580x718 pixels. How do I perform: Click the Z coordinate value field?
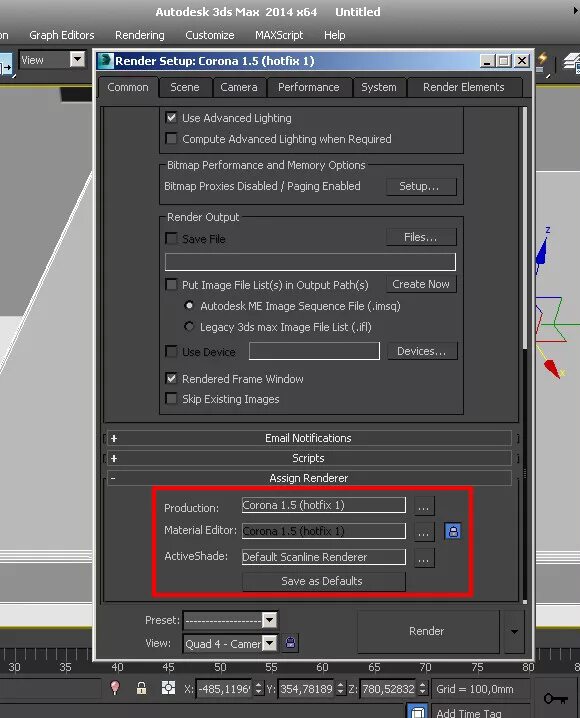(388, 688)
